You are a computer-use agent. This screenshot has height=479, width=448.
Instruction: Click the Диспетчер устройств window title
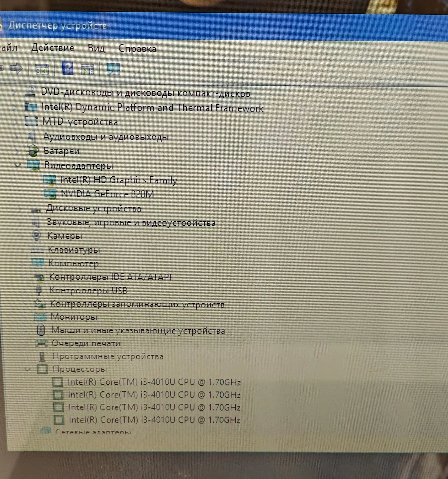coord(57,26)
